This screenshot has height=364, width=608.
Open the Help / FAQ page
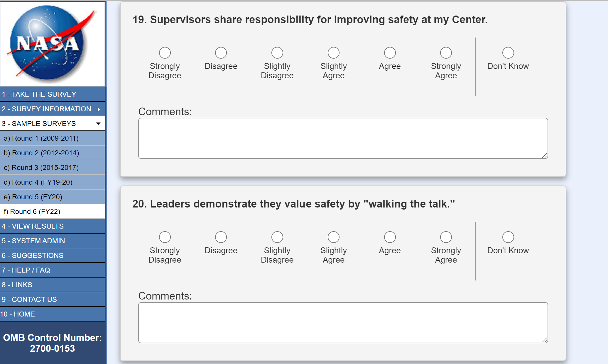tap(26, 270)
